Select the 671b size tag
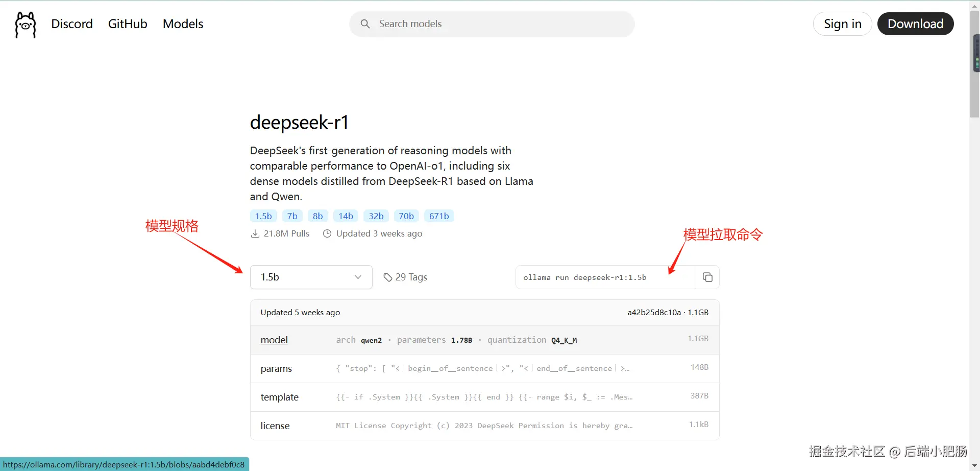This screenshot has width=980, height=471. [x=439, y=216]
